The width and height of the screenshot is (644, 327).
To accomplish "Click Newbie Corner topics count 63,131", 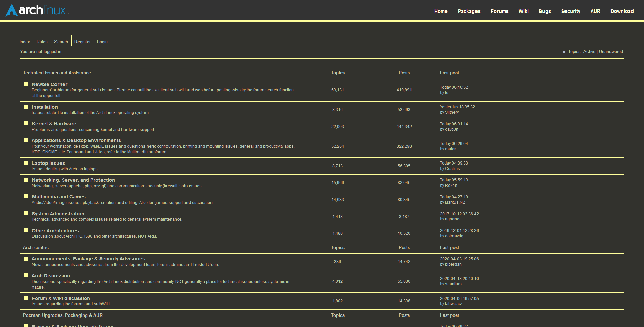I will point(338,90).
